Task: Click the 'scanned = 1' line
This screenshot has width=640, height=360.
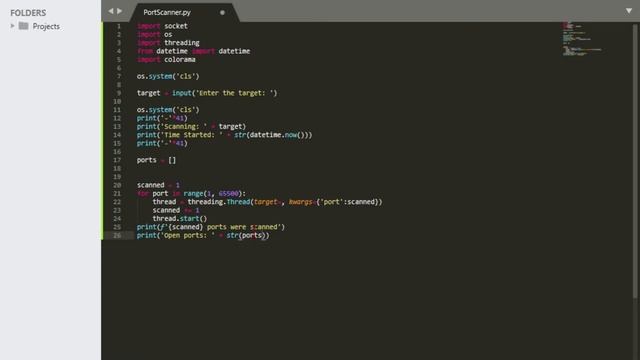Action: tap(158, 185)
